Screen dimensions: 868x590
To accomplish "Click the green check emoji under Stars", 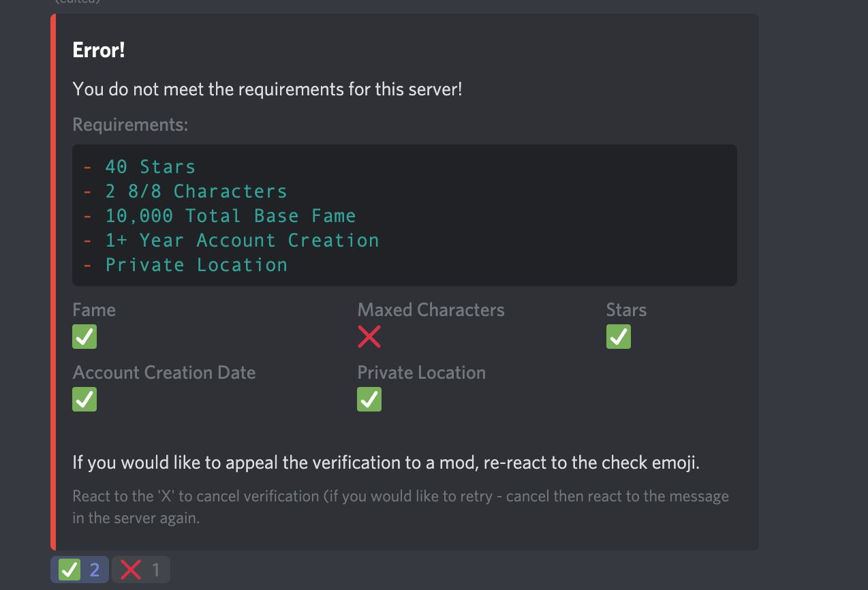I will 619,337.
